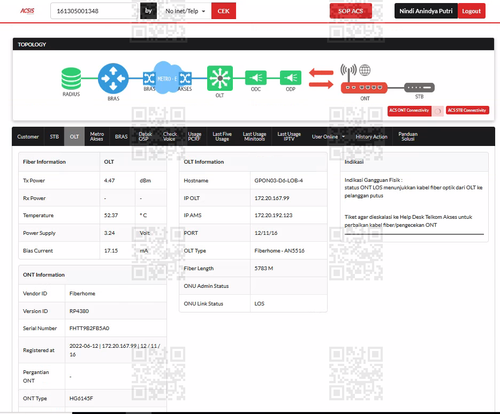Open the Datek OSP tab

[145, 137]
